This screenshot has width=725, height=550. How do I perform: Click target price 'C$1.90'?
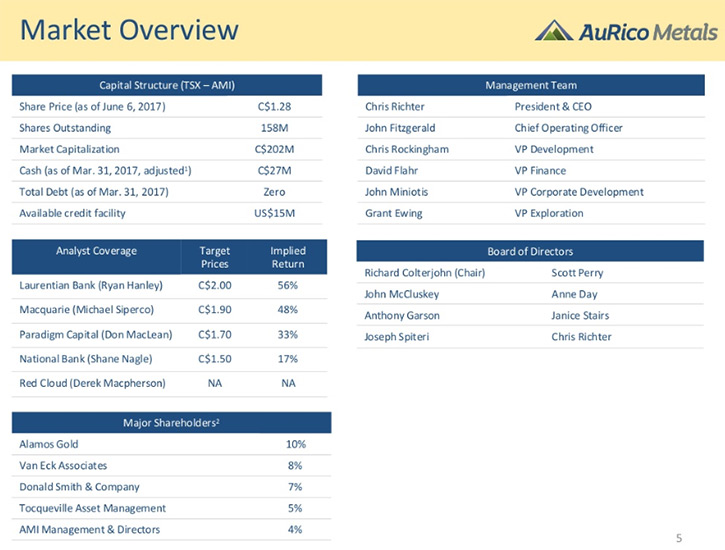pos(215,310)
